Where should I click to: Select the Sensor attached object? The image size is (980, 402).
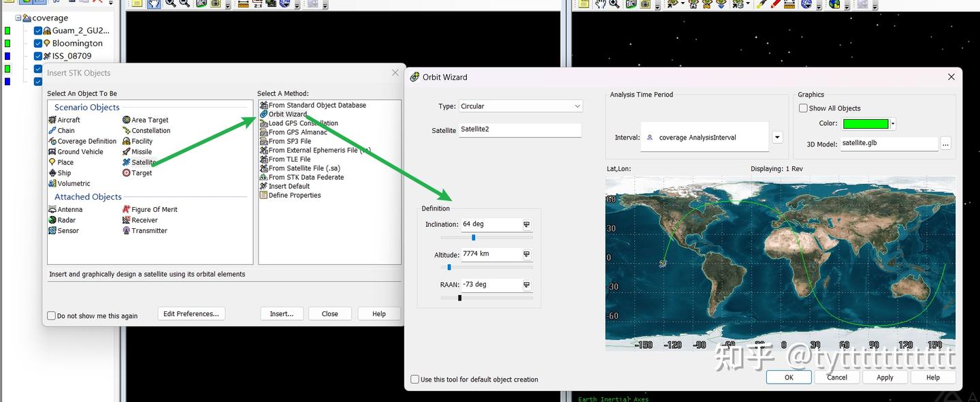point(63,231)
